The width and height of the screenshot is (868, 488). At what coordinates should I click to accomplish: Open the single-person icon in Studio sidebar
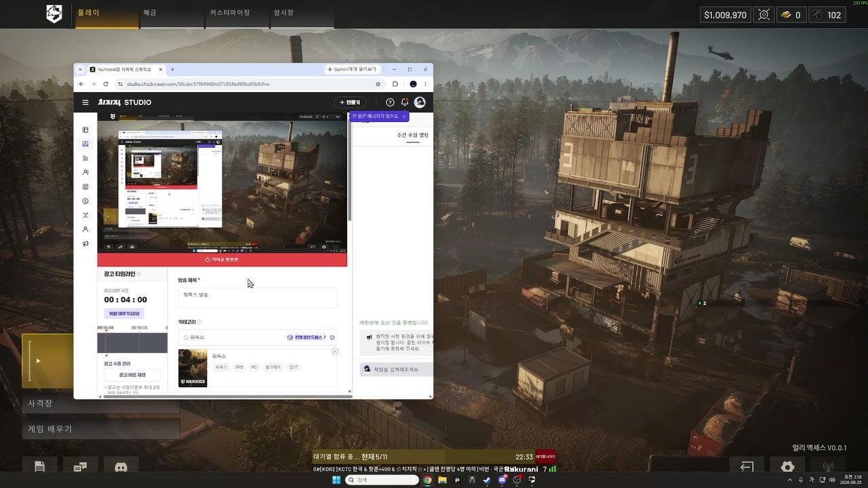pos(85,229)
